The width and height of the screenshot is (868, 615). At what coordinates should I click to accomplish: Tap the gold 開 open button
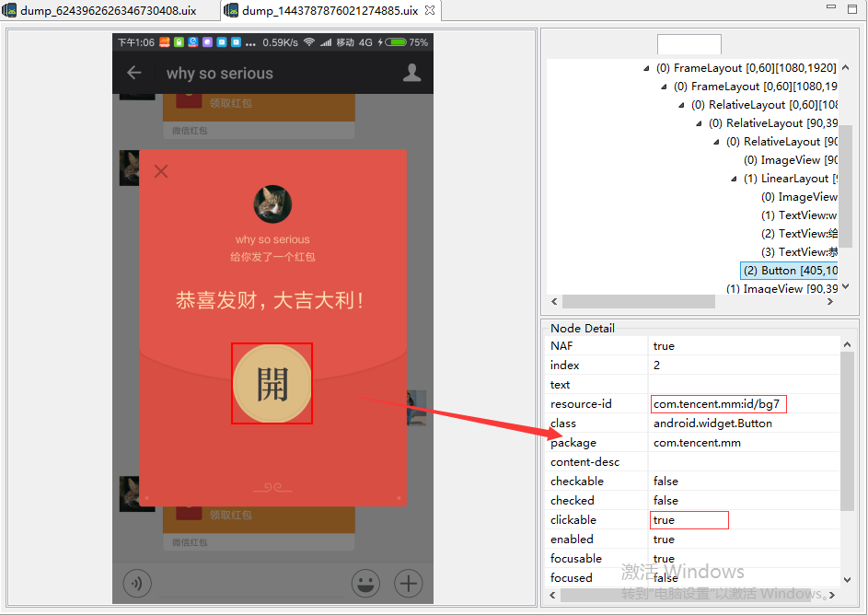(x=272, y=384)
